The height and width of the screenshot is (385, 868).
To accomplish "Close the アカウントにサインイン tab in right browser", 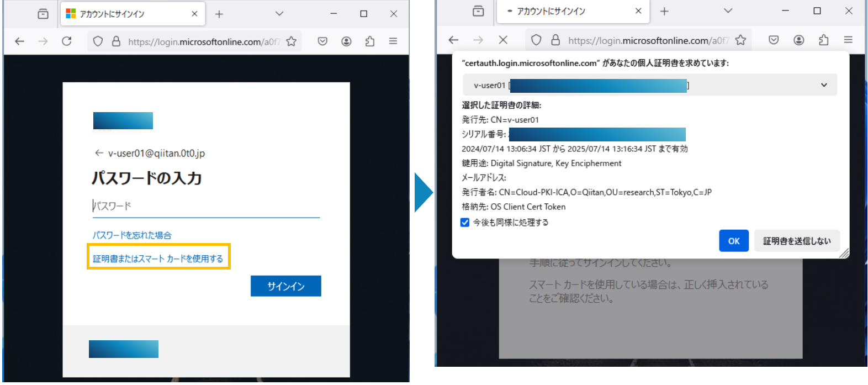I will tap(638, 10).
